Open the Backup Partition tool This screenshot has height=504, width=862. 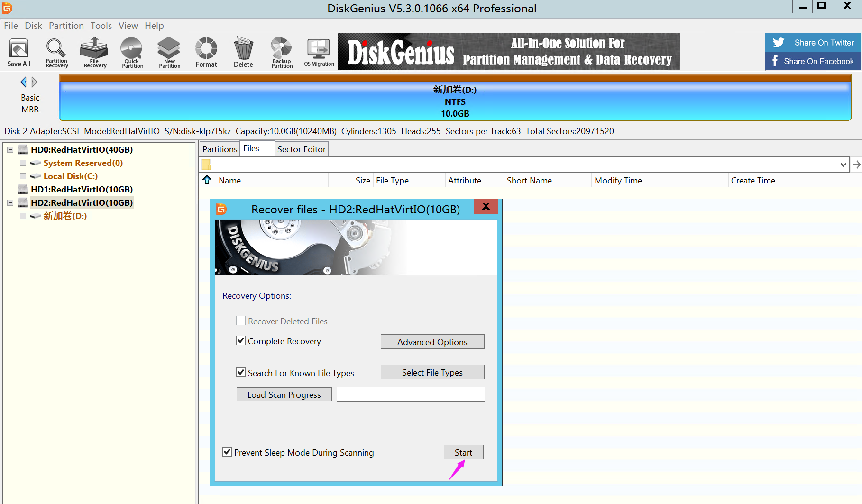(x=282, y=53)
